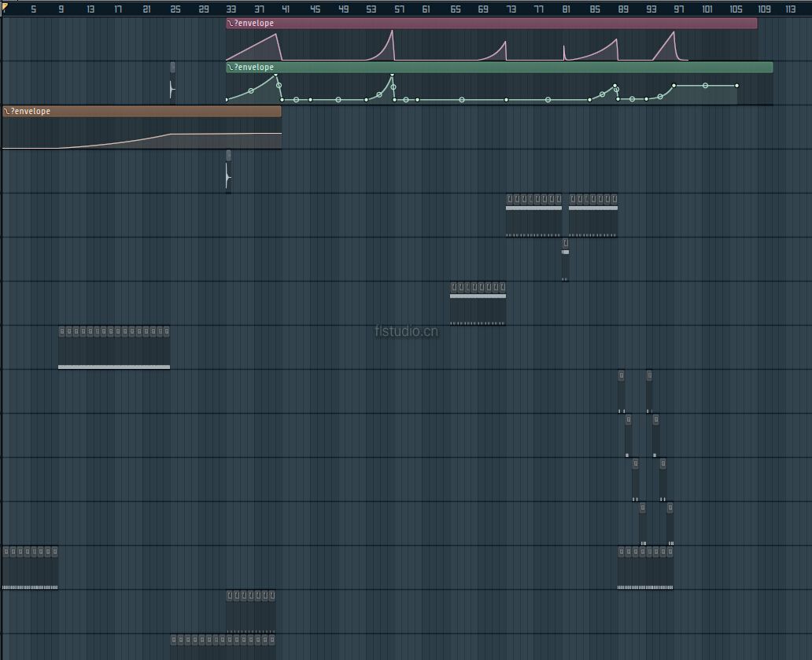
Task: Click the orange playhead marker at timeline start
Action: [3, 7]
